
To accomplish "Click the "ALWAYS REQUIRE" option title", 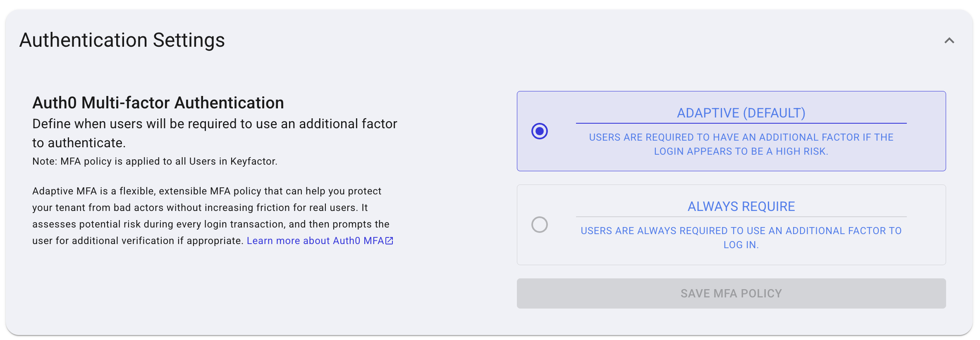I will pos(741,206).
